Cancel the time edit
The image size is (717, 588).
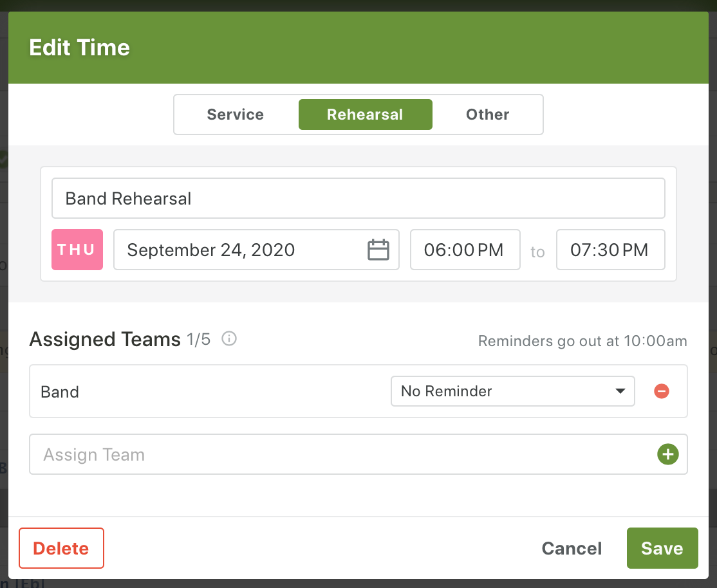click(572, 548)
